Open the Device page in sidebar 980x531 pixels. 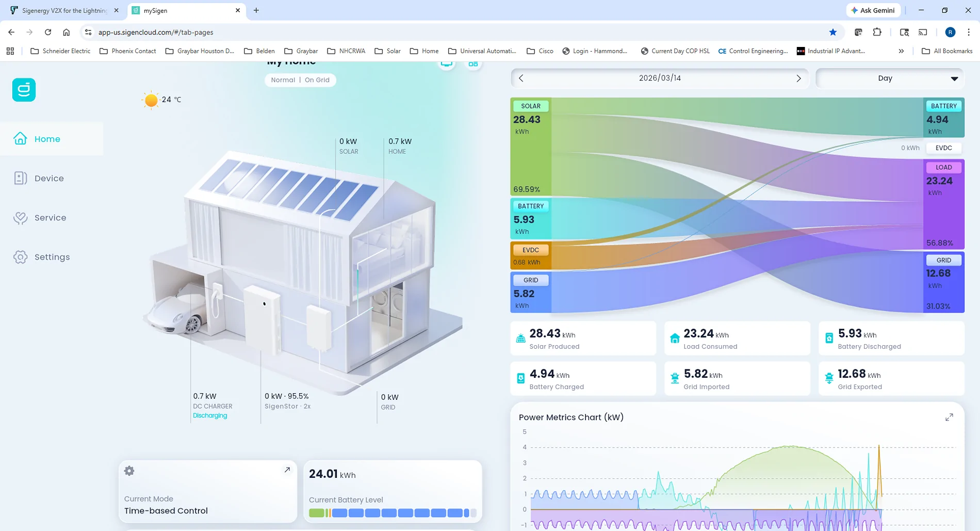point(49,179)
